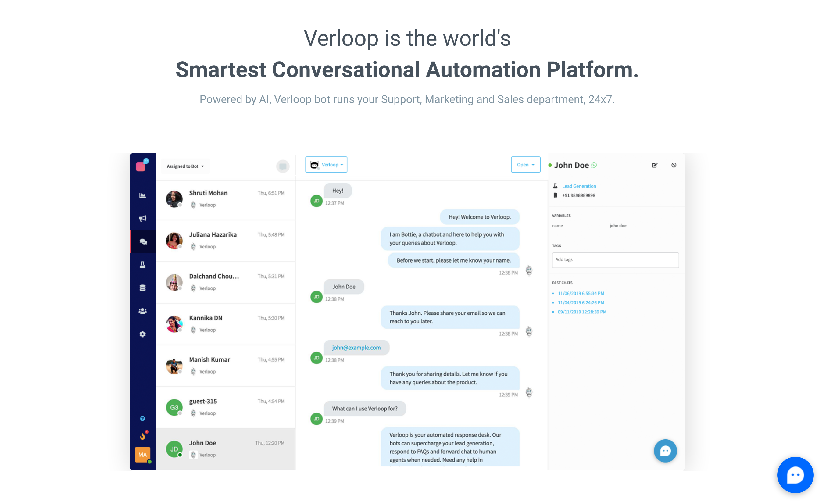Open the analytics chart icon
826x504 pixels.
[143, 196]
